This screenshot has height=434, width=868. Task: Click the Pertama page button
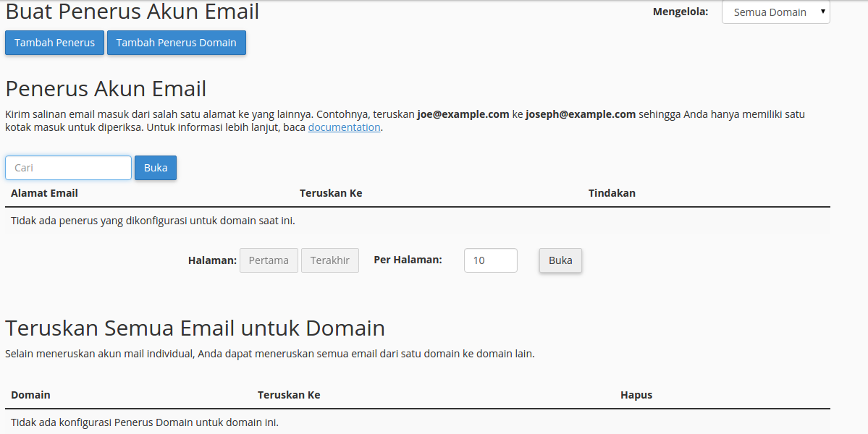click(269, 260)
